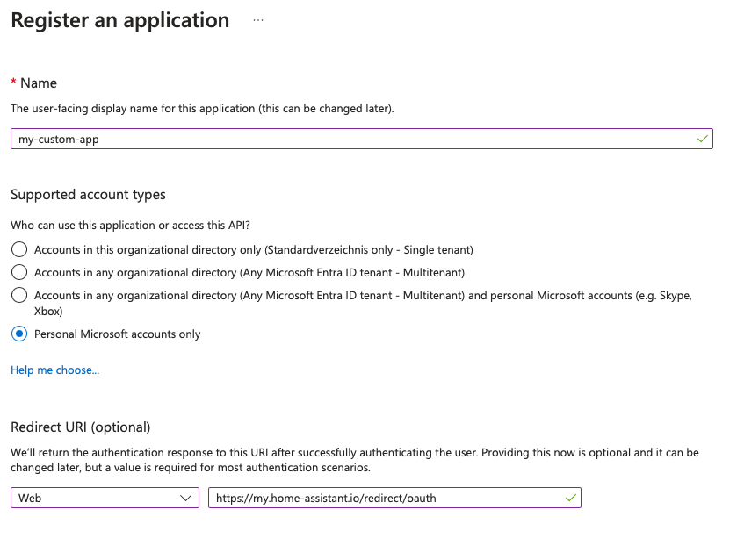Click the green checkmark in the Name field

tap(700, 138)
